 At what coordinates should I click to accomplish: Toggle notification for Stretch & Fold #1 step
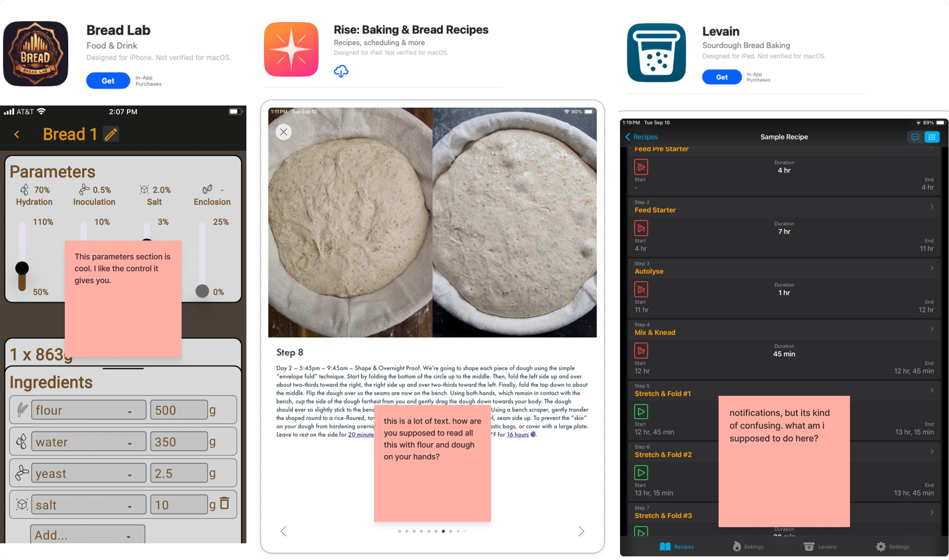(x=641, y=412)
